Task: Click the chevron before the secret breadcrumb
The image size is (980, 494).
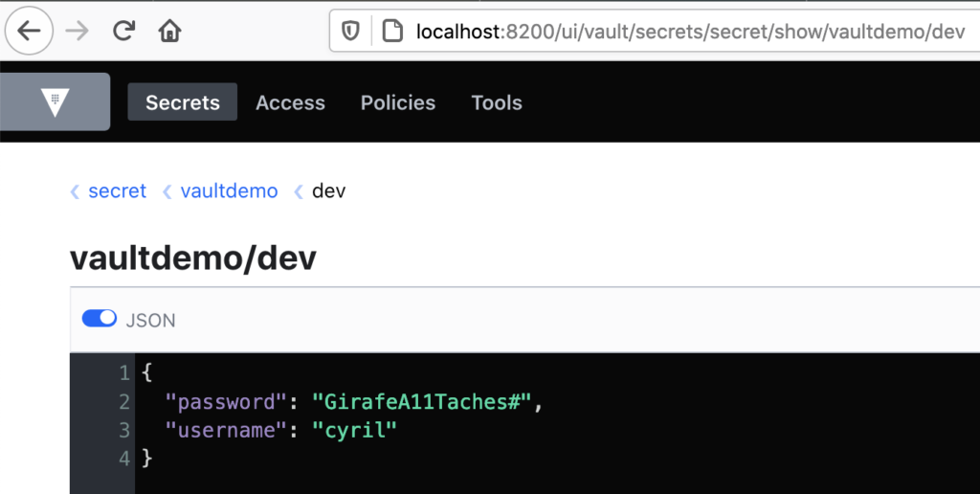Action: (x=75, y=191)
